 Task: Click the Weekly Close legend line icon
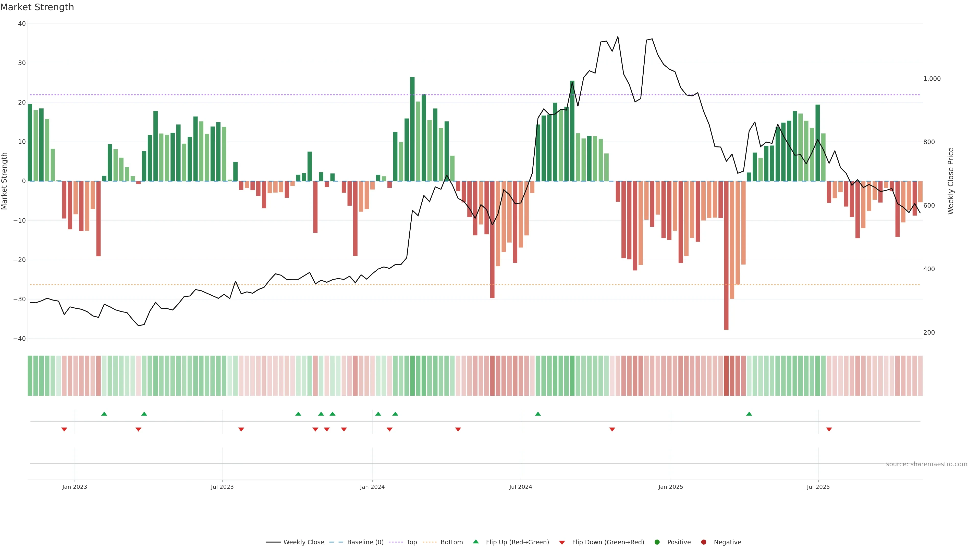pos(273,542)
